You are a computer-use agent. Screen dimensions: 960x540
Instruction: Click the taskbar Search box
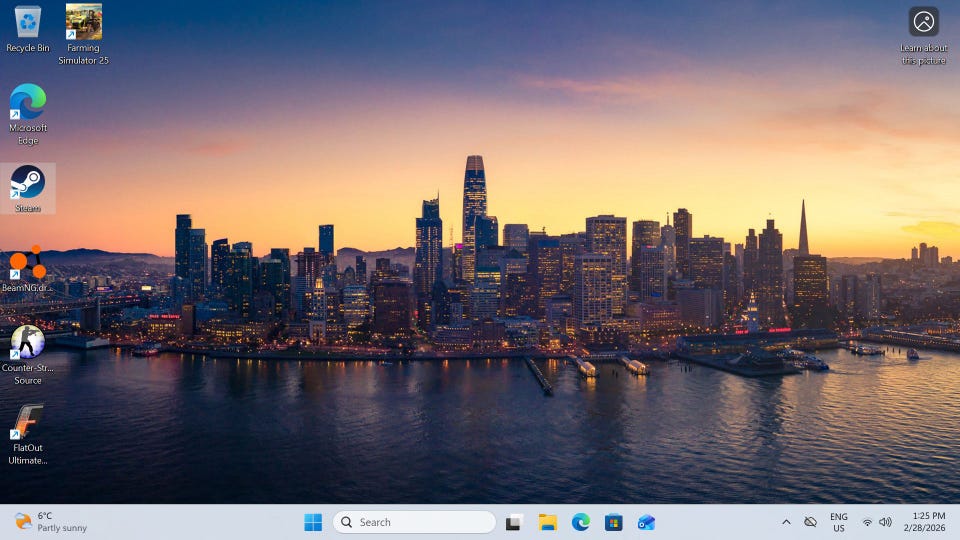click(414, 522)
